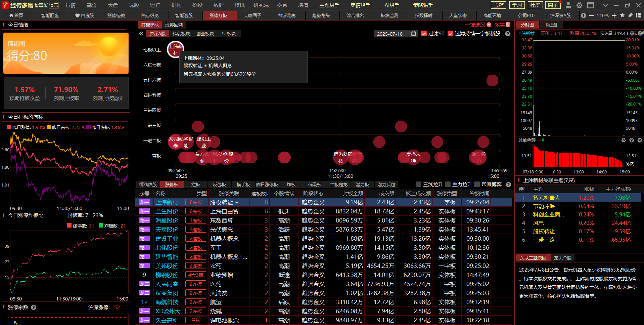
Task: Open the user account icon
Action: tap(568, 5)
